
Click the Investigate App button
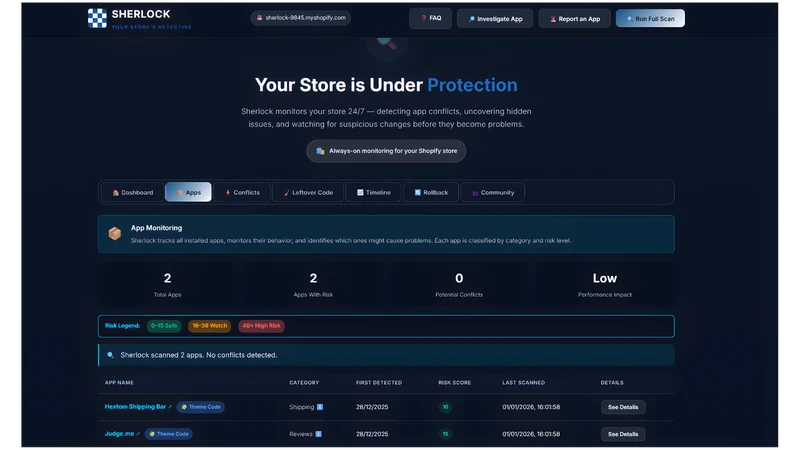495,19
